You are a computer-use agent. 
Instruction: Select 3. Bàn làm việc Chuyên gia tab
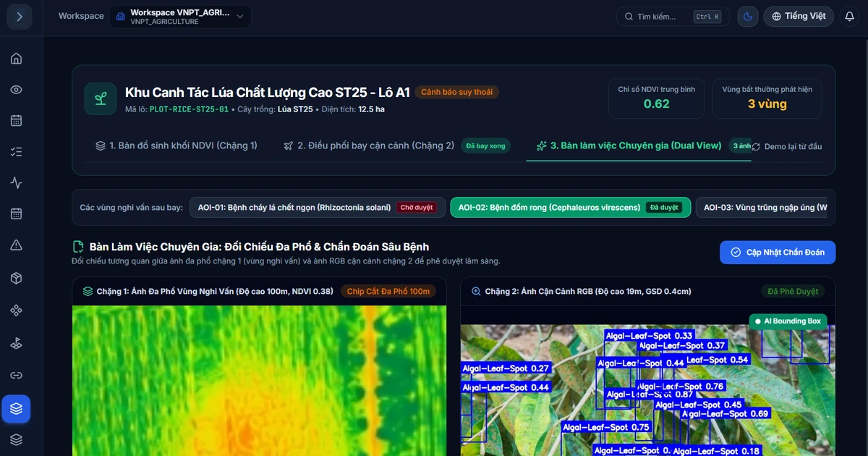tap(639, 146)
